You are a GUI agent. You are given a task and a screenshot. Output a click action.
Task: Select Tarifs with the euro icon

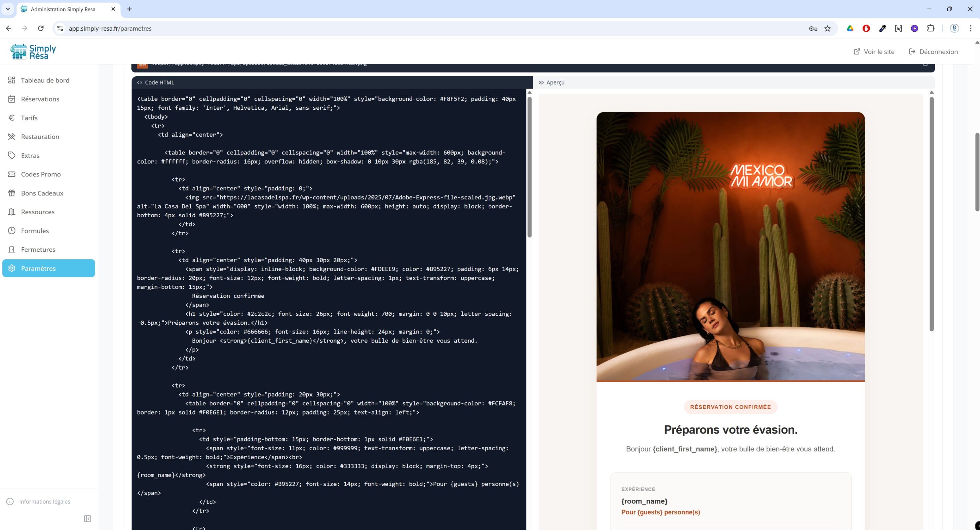29,118
